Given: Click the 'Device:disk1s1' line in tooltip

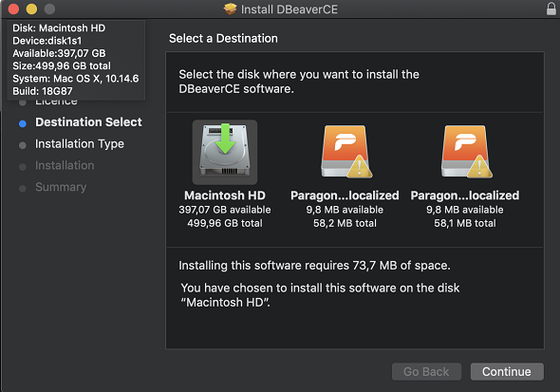Looking at the screenshot, I should [47, 41].
